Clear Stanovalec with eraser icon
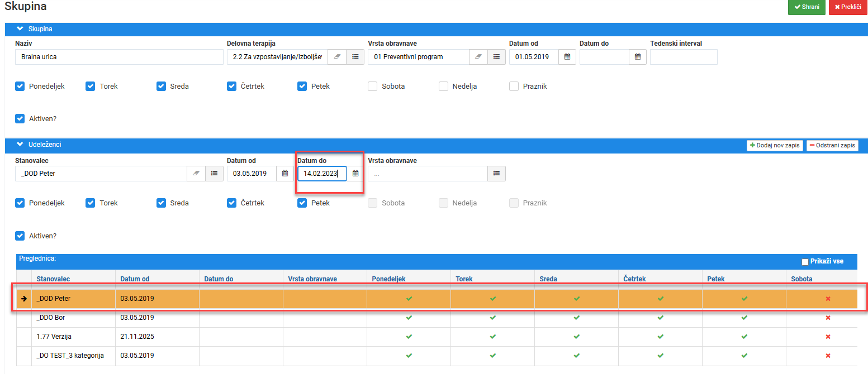Viewport: 868px width, 374px height. (x=196, y=174)
